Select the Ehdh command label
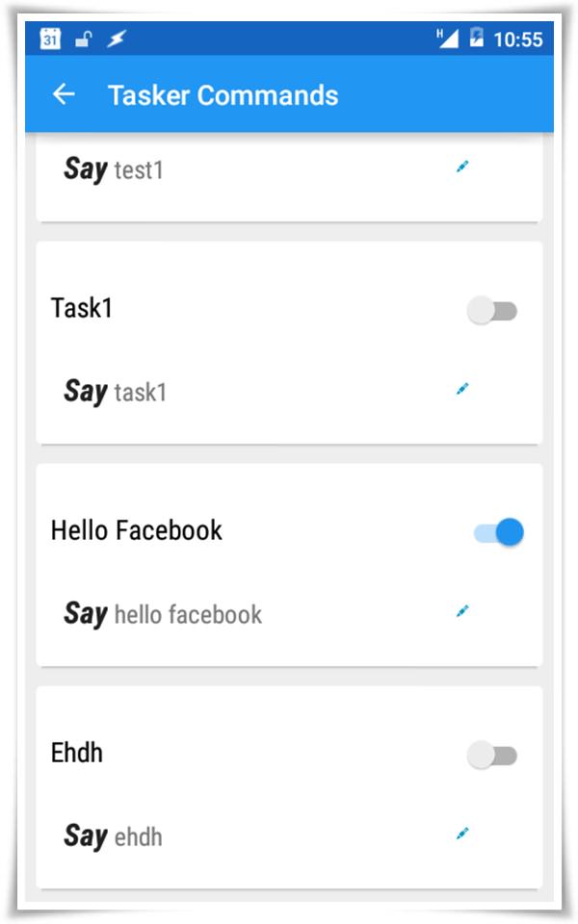 [77, 754]
